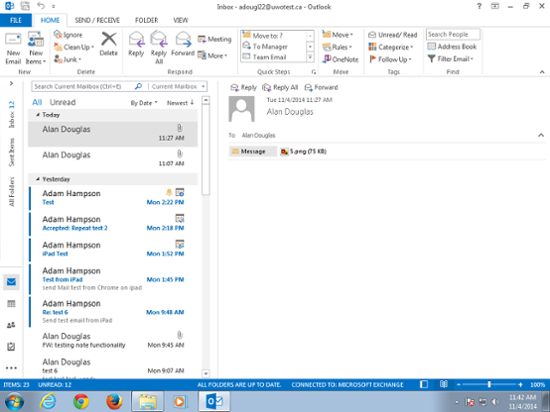
Task: Open the Rules dropdown
Action: pos(337,47)
